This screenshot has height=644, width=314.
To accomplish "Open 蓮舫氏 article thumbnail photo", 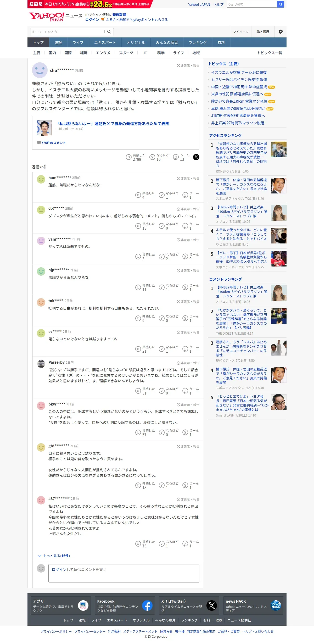I will [x=44, y=128].
